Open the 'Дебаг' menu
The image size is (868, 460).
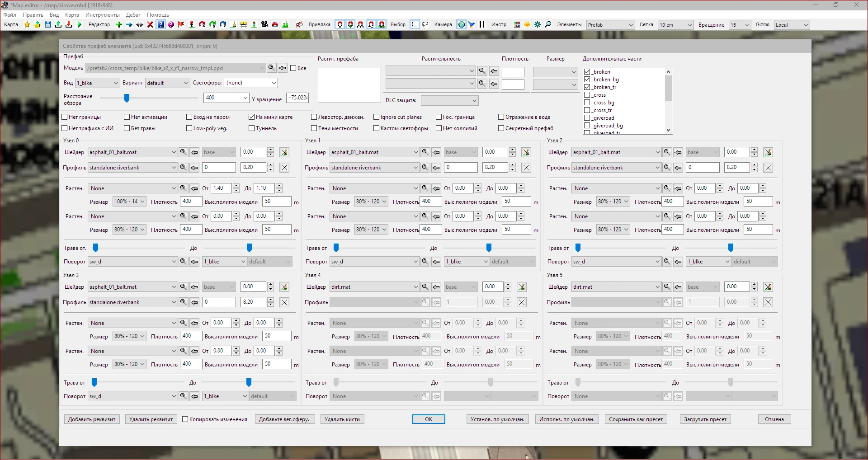click(x=133, y=15)
